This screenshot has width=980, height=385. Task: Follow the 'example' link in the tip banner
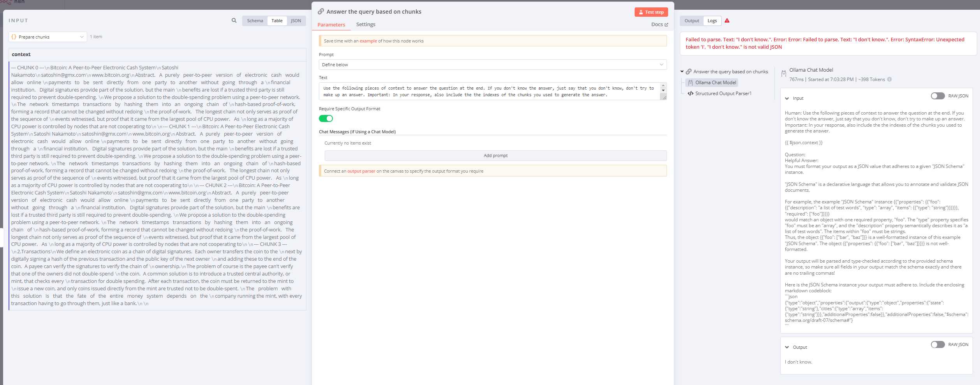(368, 41)
